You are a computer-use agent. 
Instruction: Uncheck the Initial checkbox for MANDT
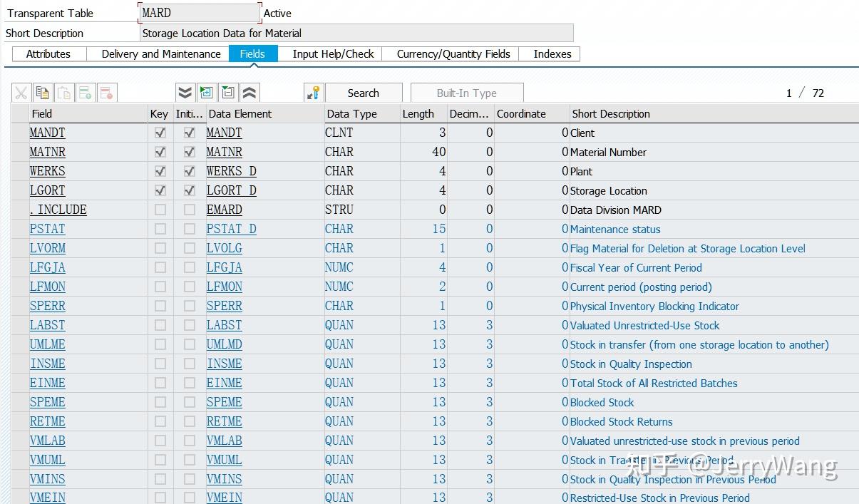(x=189, y=133)
